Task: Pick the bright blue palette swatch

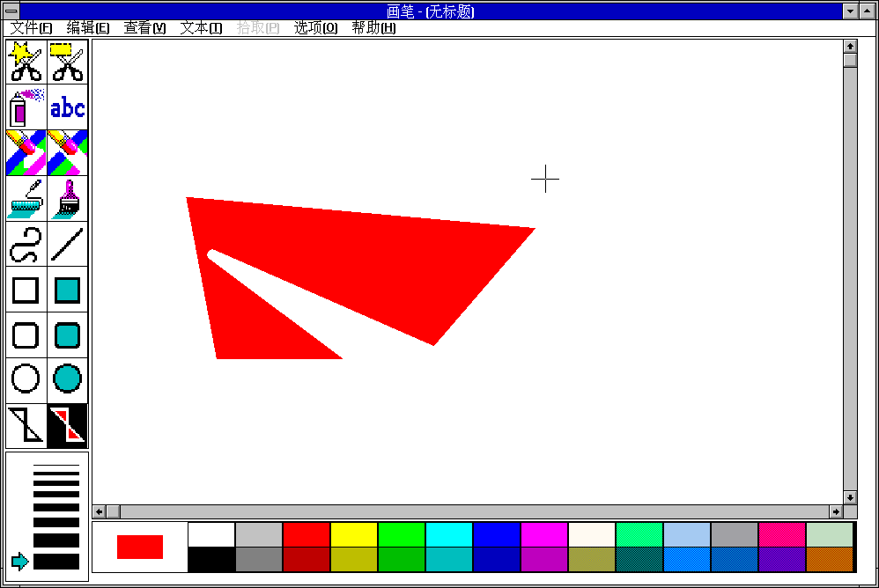Action: click(x=497, y=534)
